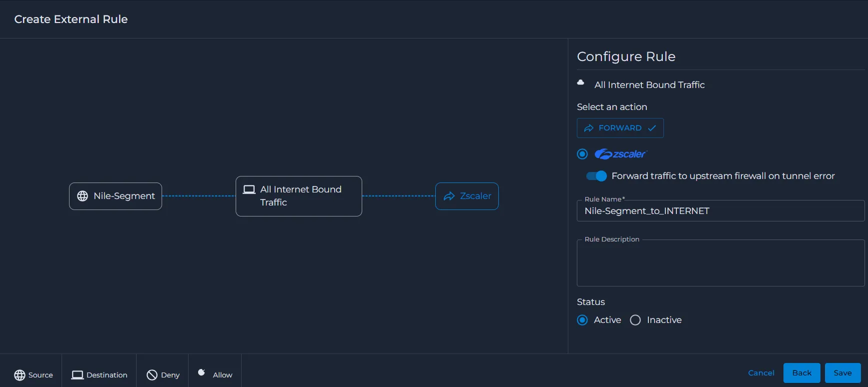Choose the FORWARD action button
Screen dimensions: 868x387
click(x=620, y=128)
